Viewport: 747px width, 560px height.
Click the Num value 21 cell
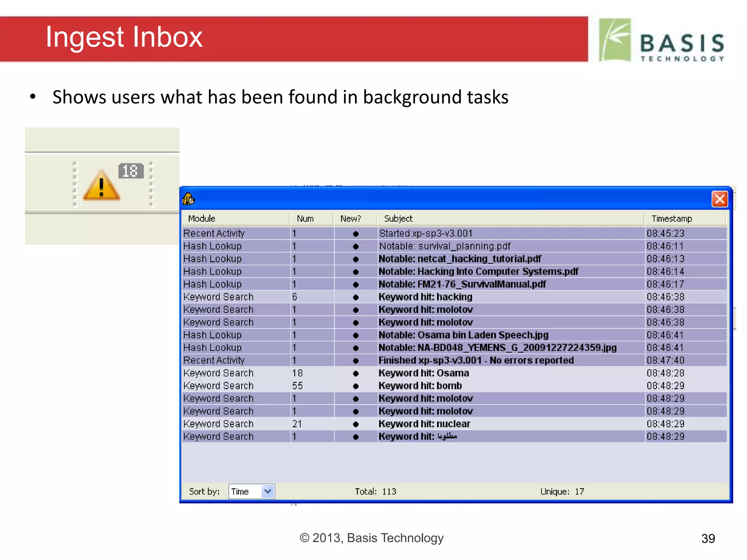(312, 424)
